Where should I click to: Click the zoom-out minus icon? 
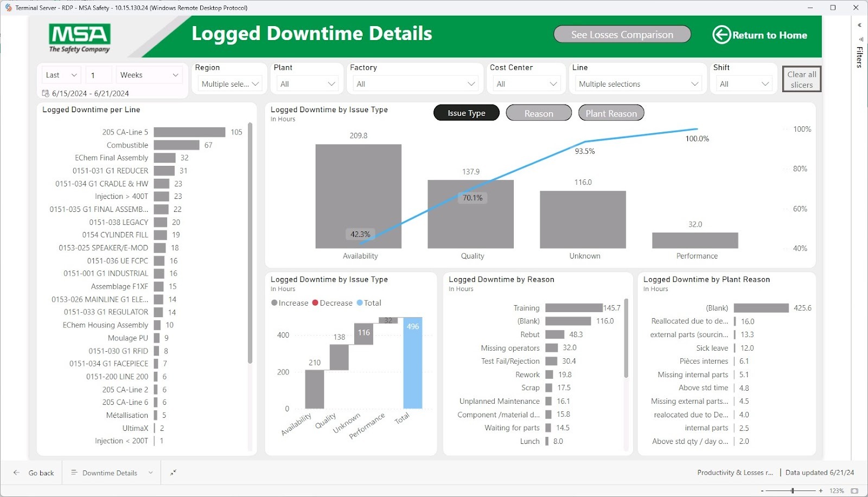click(x=762, y=490)
